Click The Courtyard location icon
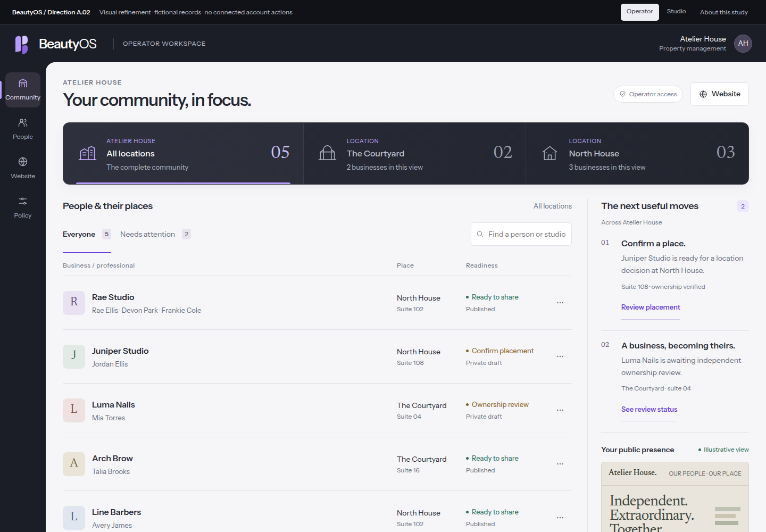This screenshot has width=766, height=532. click(327, 153)
